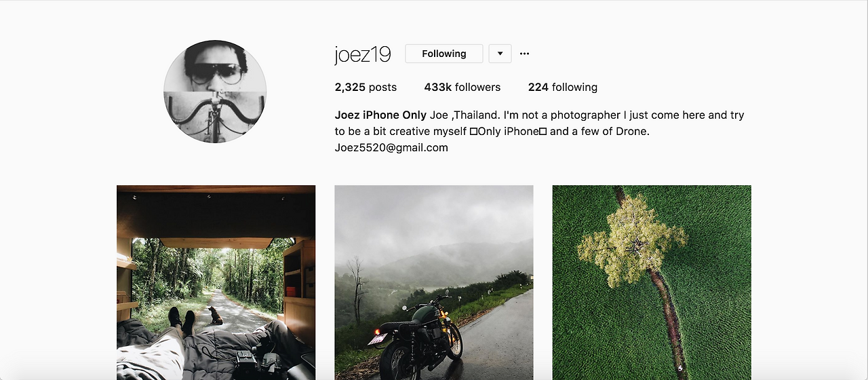Open the foggy motorcycle roadside photo

[x=434, y=282]
